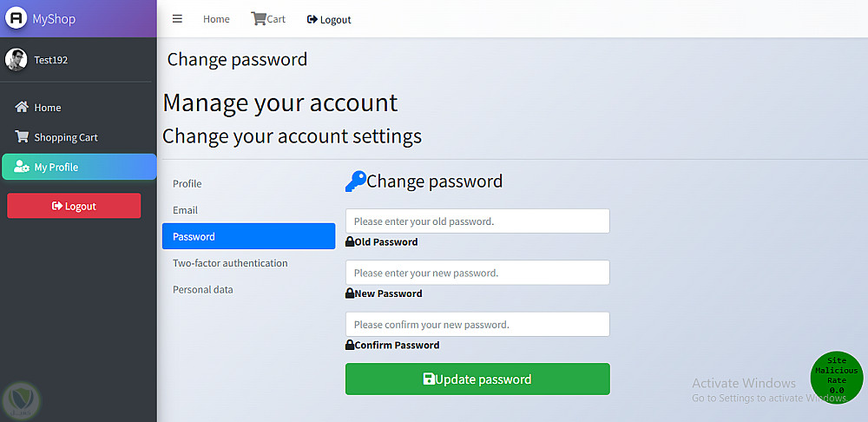Open Two-factor authentication settings
The width and height of the screenshot is (868, 422).
(230, 263)
